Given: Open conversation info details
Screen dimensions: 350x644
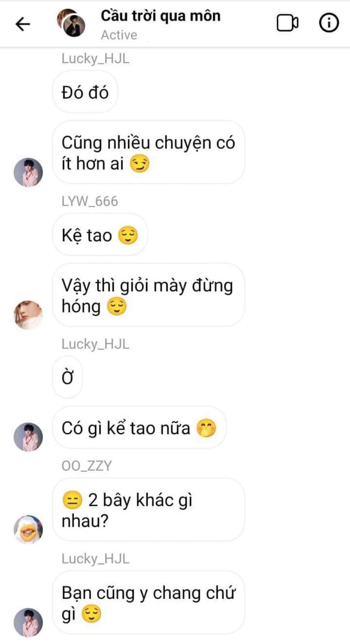Looking at the screenshot, I should (329, 23).
